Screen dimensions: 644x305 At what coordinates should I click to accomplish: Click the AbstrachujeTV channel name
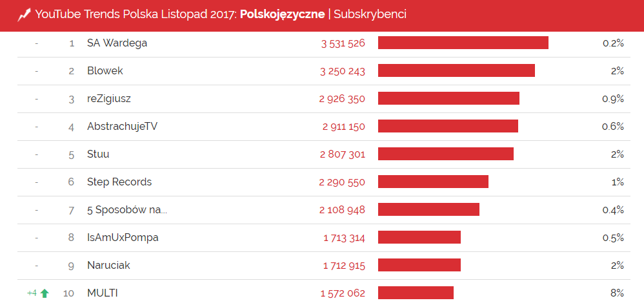click(122, 127)
